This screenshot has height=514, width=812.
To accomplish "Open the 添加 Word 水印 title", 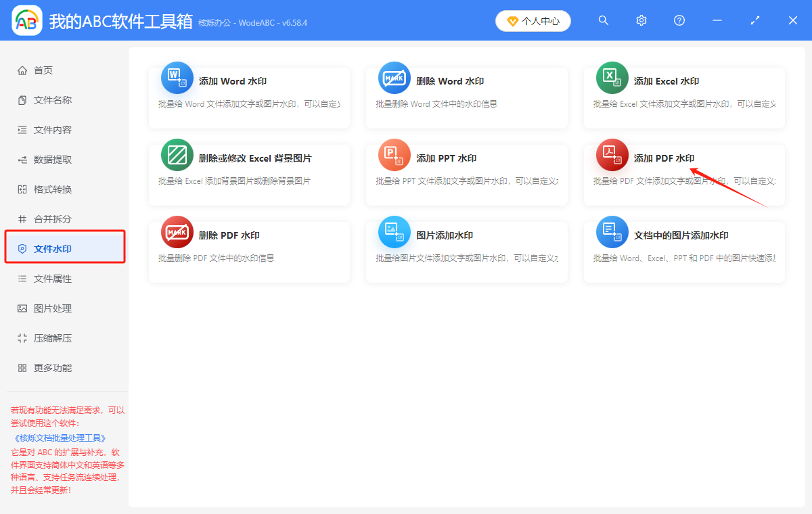I will point(233,81).
